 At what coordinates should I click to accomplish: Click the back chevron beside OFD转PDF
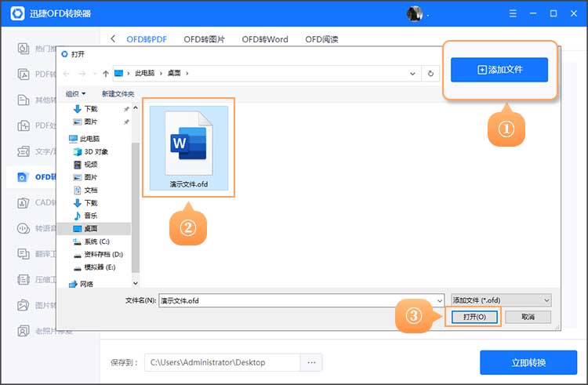coord(113,38)
